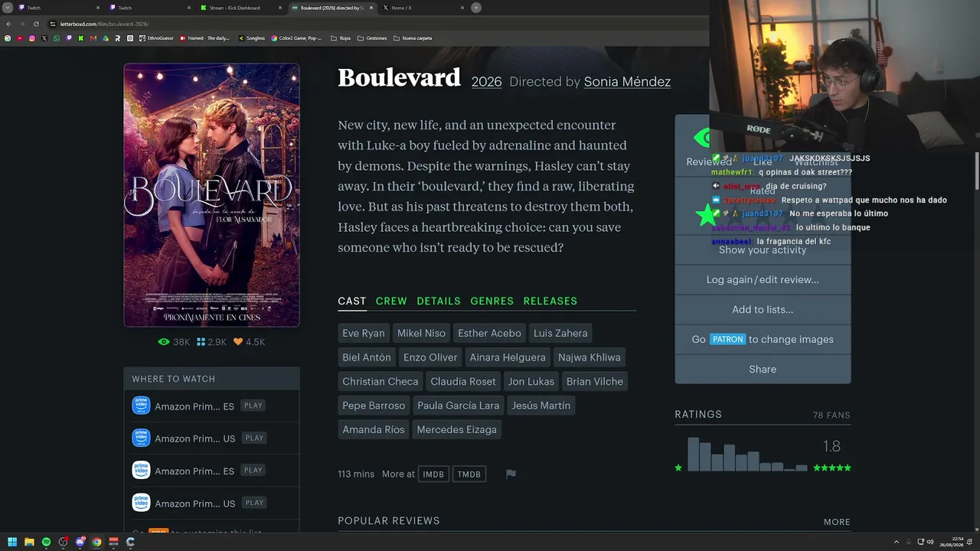This screenshot has width=980, height=551.
Task: Switch to the CREW tab
Action: 391,301
